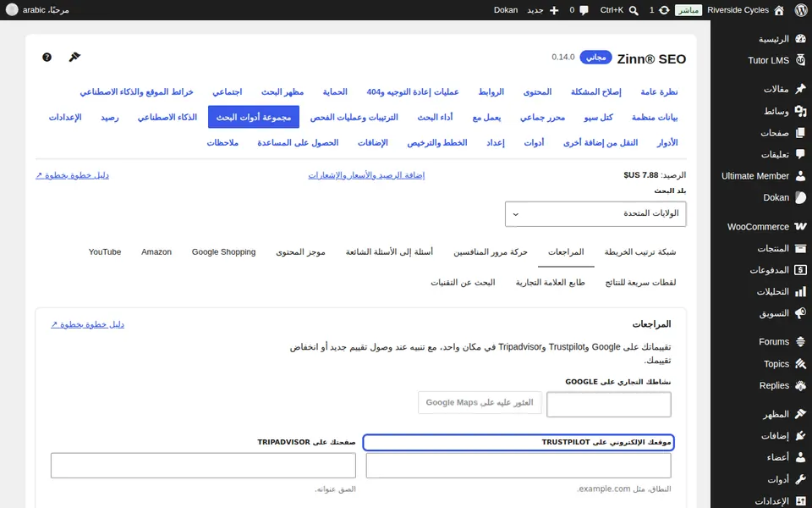
Task: Open the top الإعدادات tab
Action: point(65,117)
